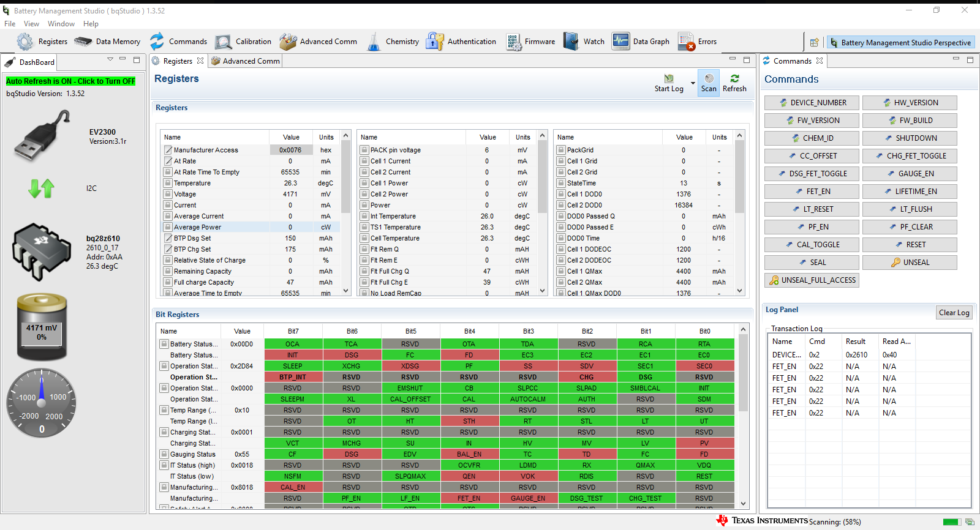
Task: Switch to the Advanced Comm tab
Action: click(245, 61)
